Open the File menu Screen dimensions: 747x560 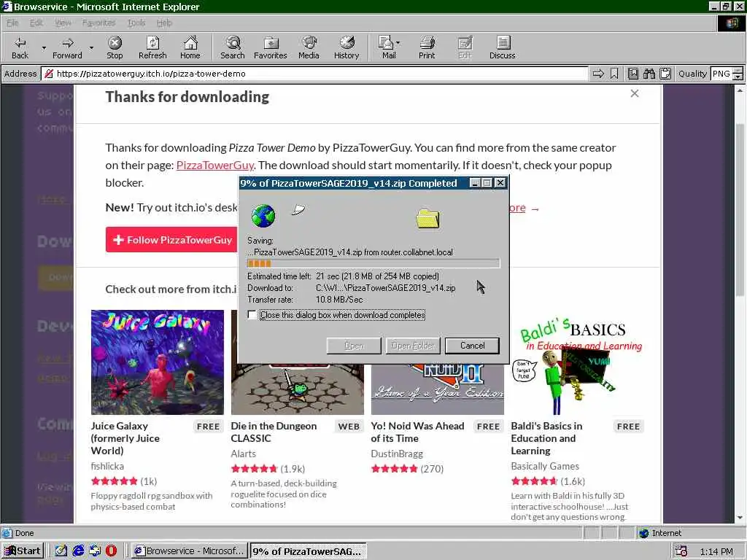12,23
